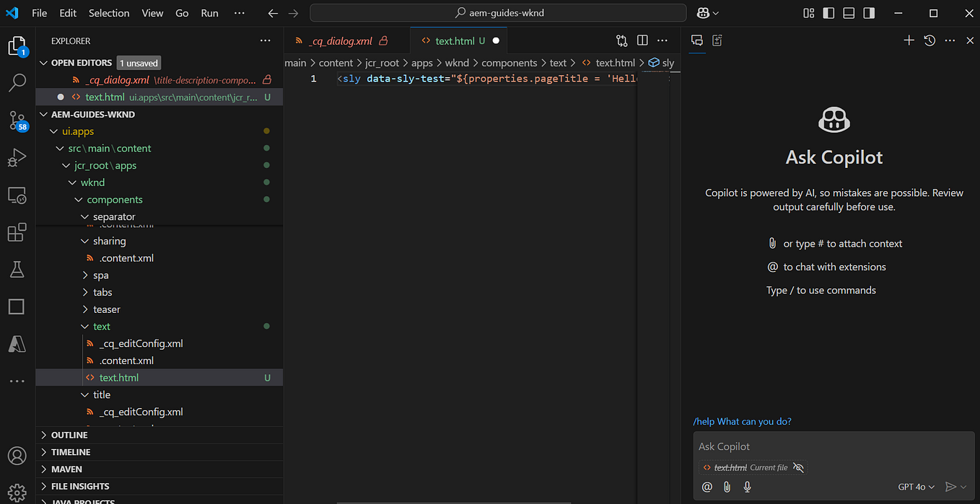Click the attach context paperclip in Copilot input
This screenshot has width=980, height=504.
coord(727,487)
